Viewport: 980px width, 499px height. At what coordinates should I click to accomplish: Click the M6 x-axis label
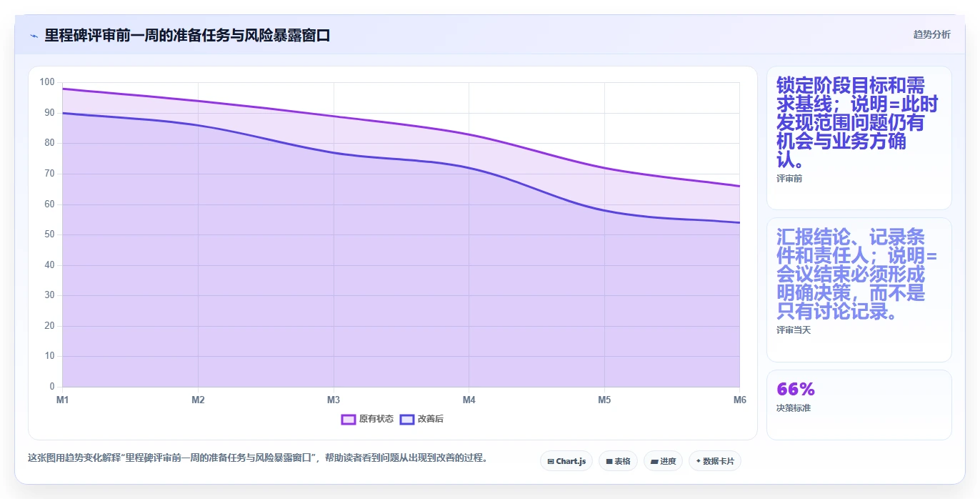pyautogui.click(x=740, y=400)
